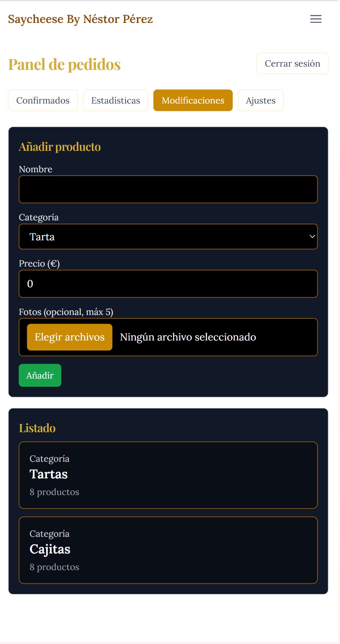Click the Elegir archivos button
Image resolution: width=340 pixels, height=644 pixels.
69,337
